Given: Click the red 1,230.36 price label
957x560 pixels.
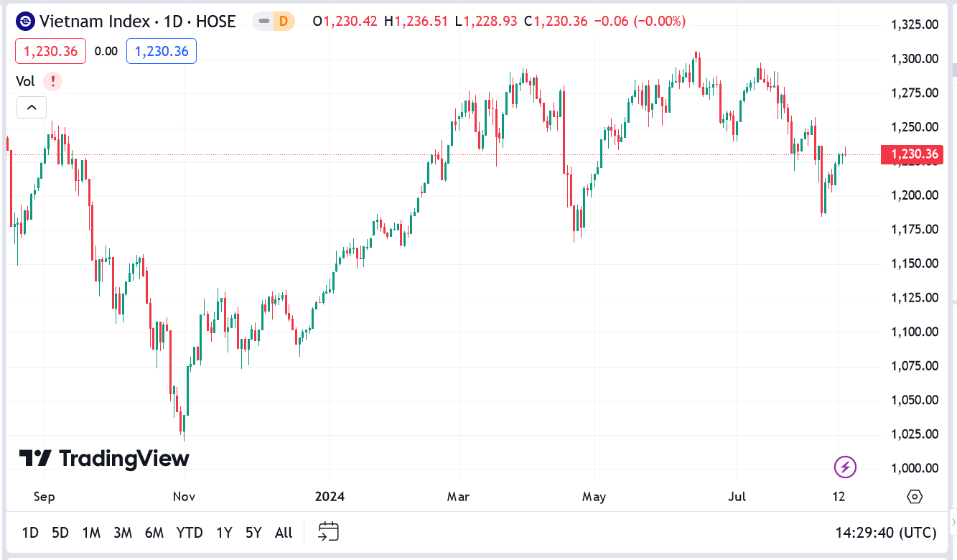Looking at the screenshot, I should coord(50,50).
